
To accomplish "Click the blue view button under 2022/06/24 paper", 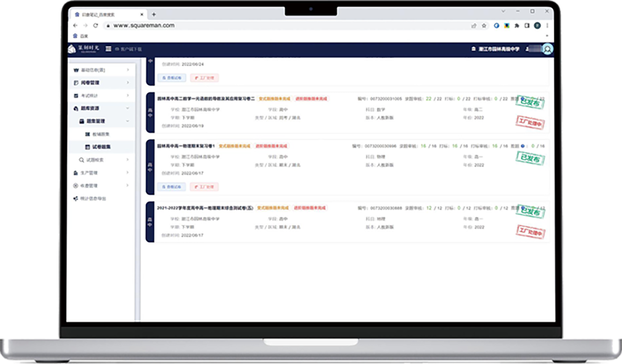I will [x=172, y=78].
